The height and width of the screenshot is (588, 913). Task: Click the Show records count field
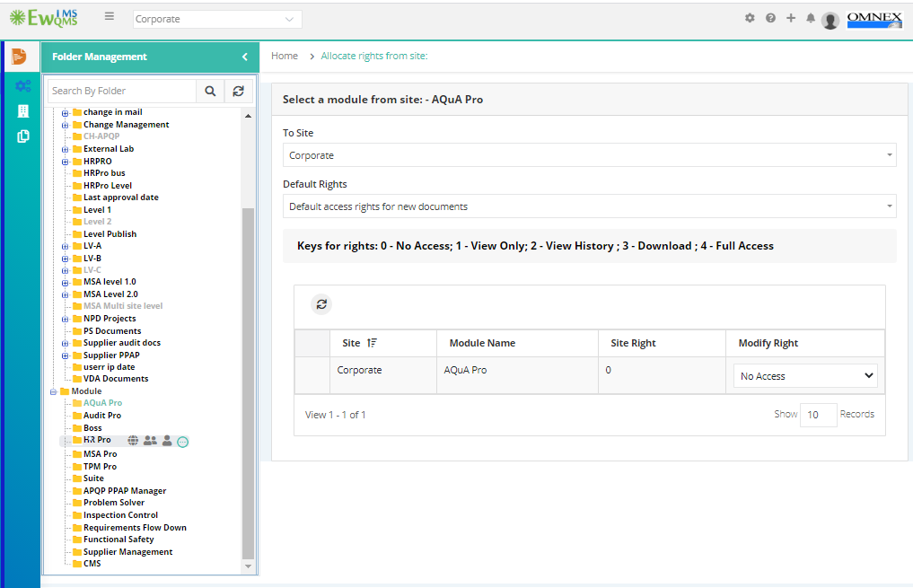pyautogui.click(x=818, y=415)
